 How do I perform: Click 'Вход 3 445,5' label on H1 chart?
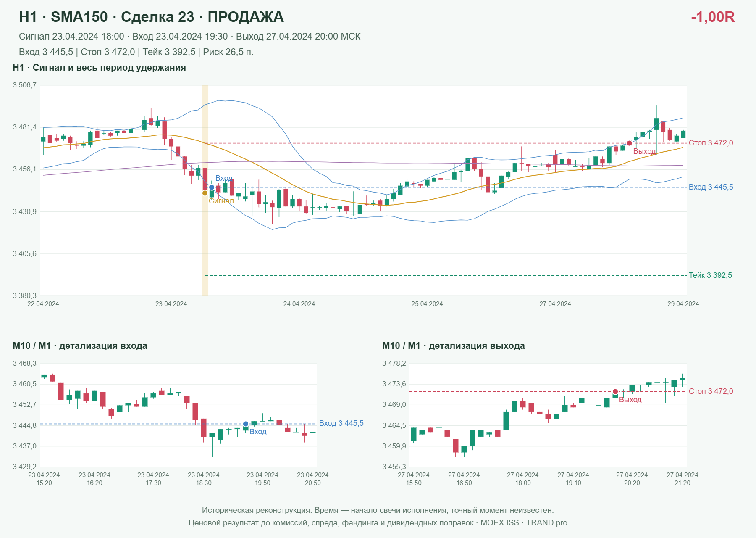[x=711, y=187]
